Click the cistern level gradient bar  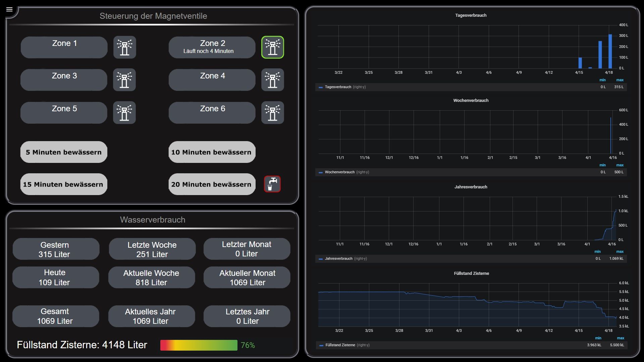pos(199,345)
